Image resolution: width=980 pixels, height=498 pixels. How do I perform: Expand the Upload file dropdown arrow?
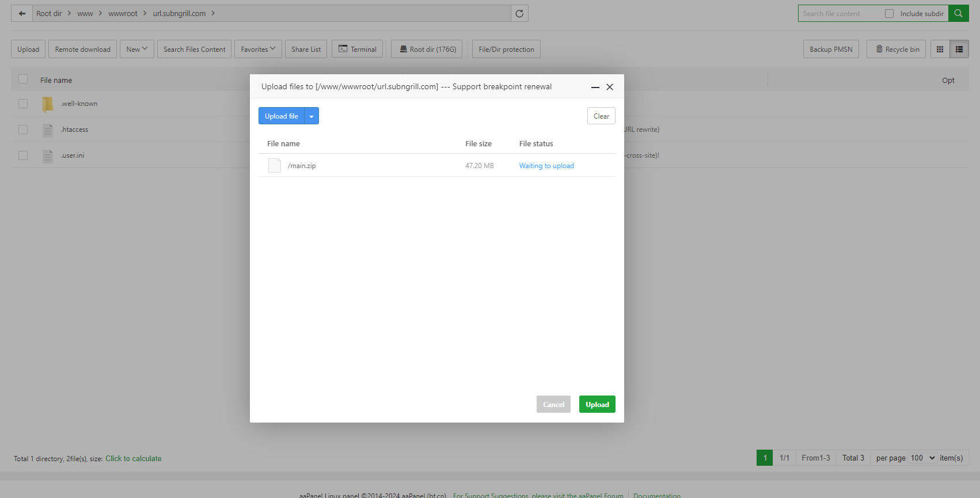coord(312,116)
